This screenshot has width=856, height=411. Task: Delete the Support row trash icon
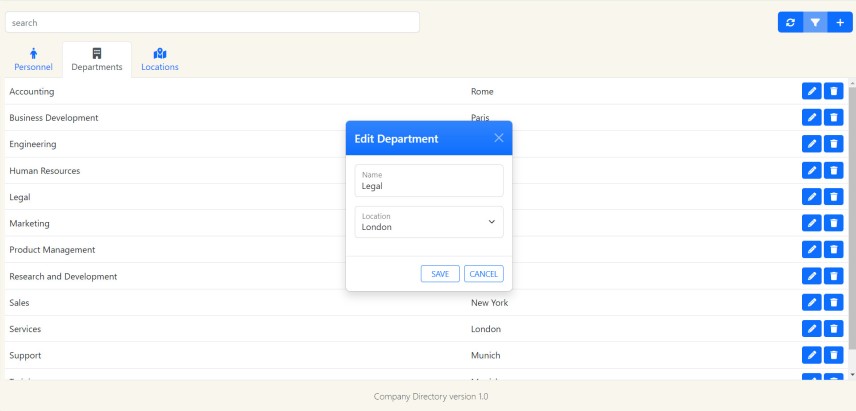click(x=834, y=355)
